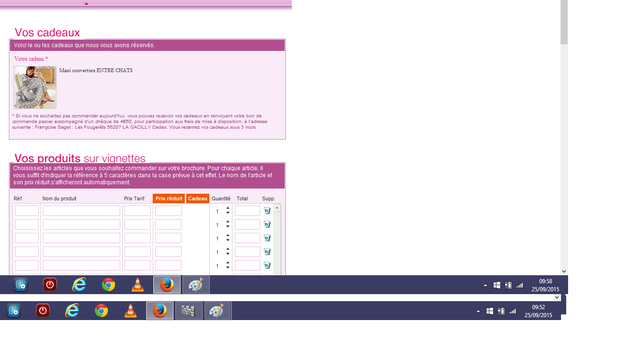Click the down arrow of the main page scrollbar
Image resolution: width=644 pixels, height=362 pixels.
coord(564,271)
